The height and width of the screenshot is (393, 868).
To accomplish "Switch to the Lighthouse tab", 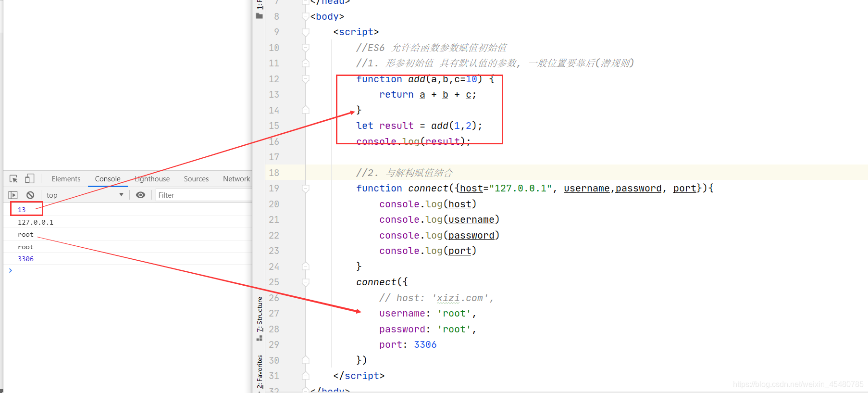I will [x=152, y=179].
